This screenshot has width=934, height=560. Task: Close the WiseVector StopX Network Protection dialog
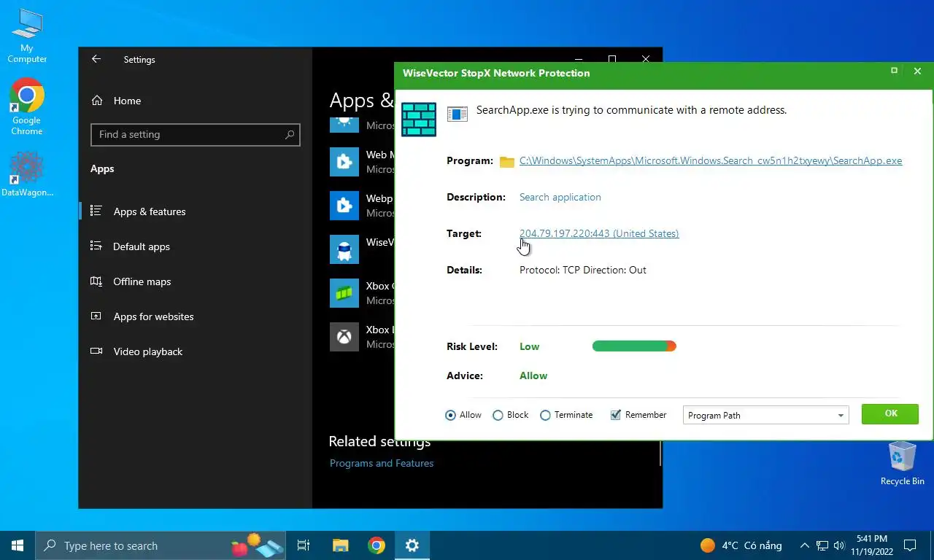click(918, 71)
